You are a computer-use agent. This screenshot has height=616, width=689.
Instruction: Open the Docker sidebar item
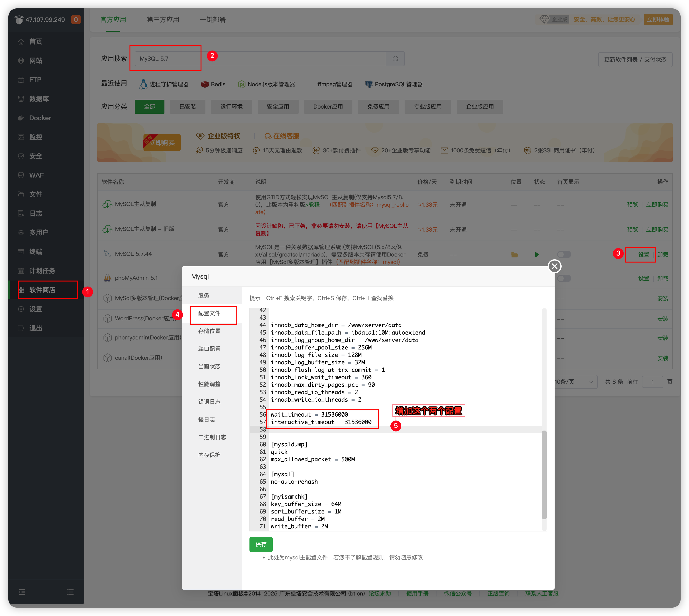point(40,118)
